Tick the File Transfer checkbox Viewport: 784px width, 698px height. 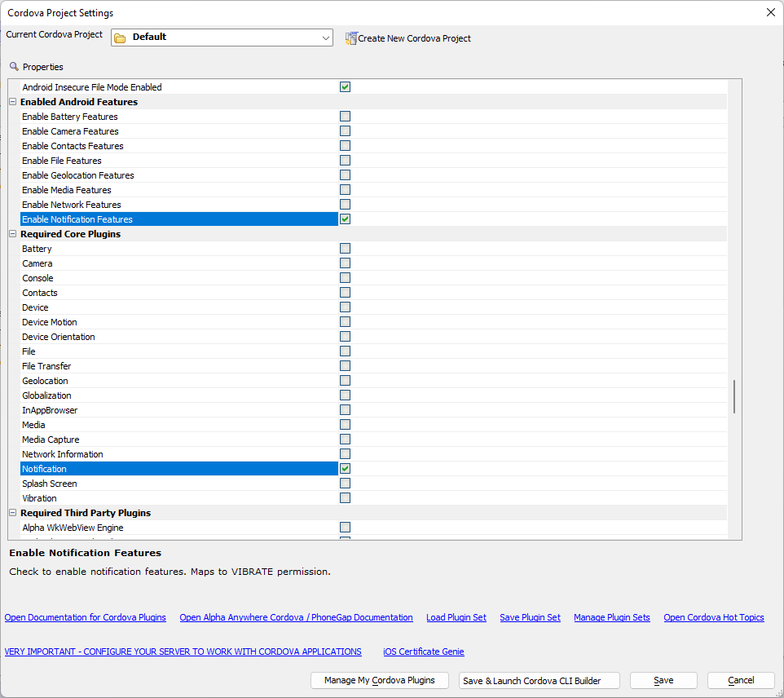click(x=345, y=366)
